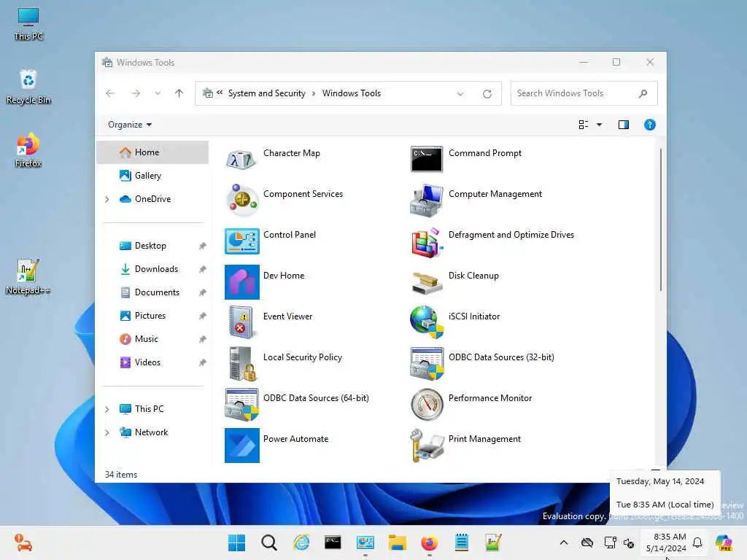Select the Recycle Bin desktop icon
747x560 pixels.
click(x=28, y=87)
